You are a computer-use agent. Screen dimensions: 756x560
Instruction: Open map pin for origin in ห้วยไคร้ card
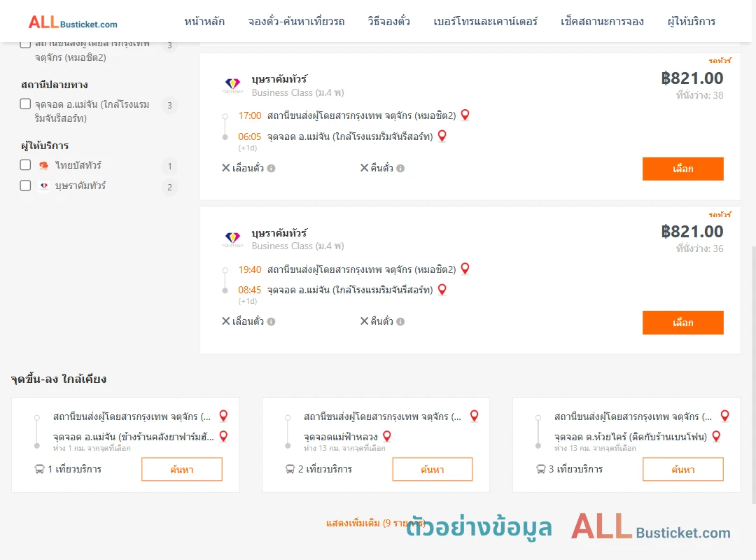tap(725, 416)
